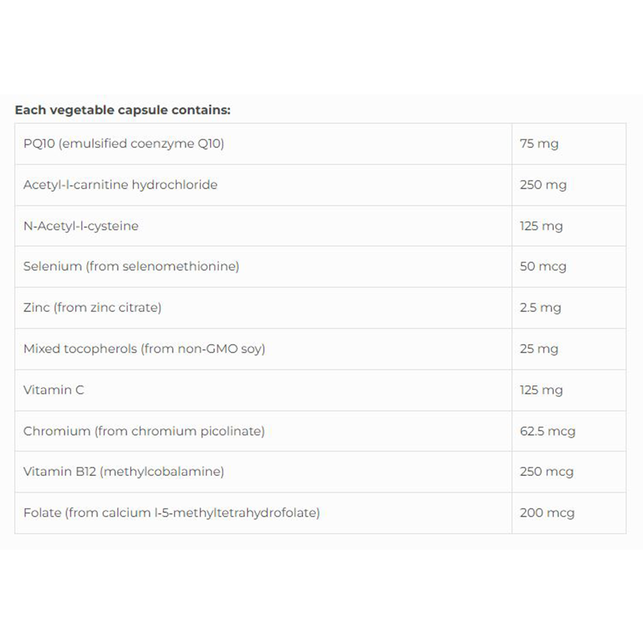Select the 25 mg Mixed tocopherols amount
This screenshot has height=644, width=644.
coord(539,349)
